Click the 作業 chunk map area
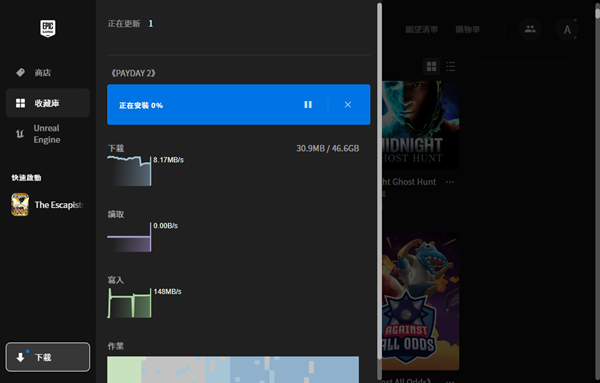 233,370
